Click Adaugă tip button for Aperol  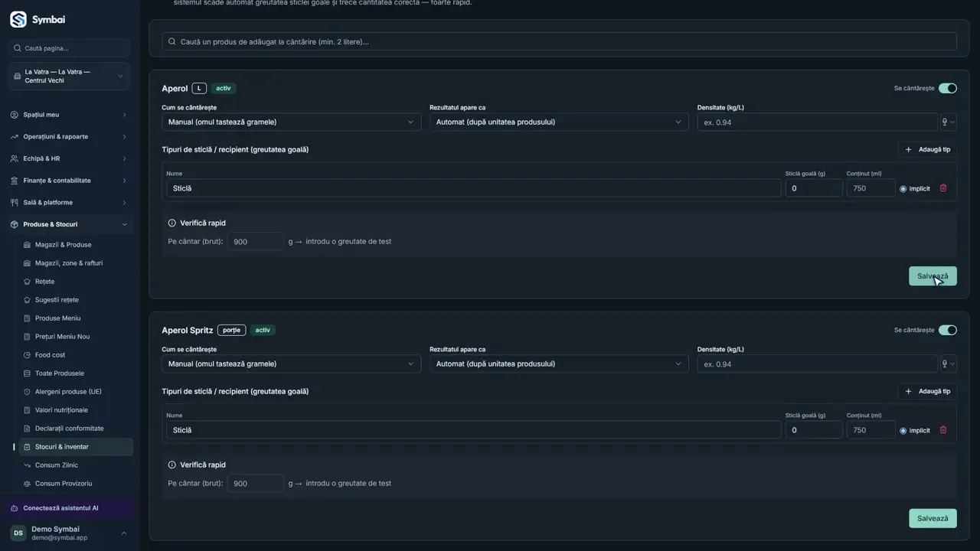coord(927,150)
